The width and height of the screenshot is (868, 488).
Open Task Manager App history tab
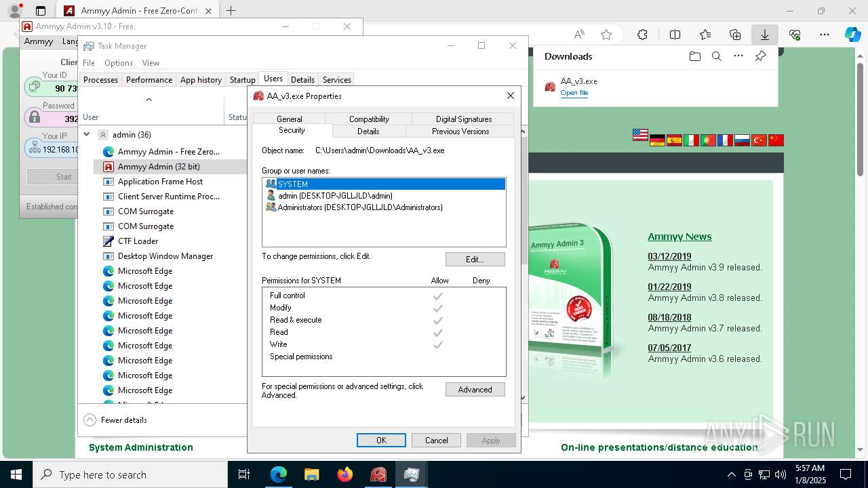201,79
